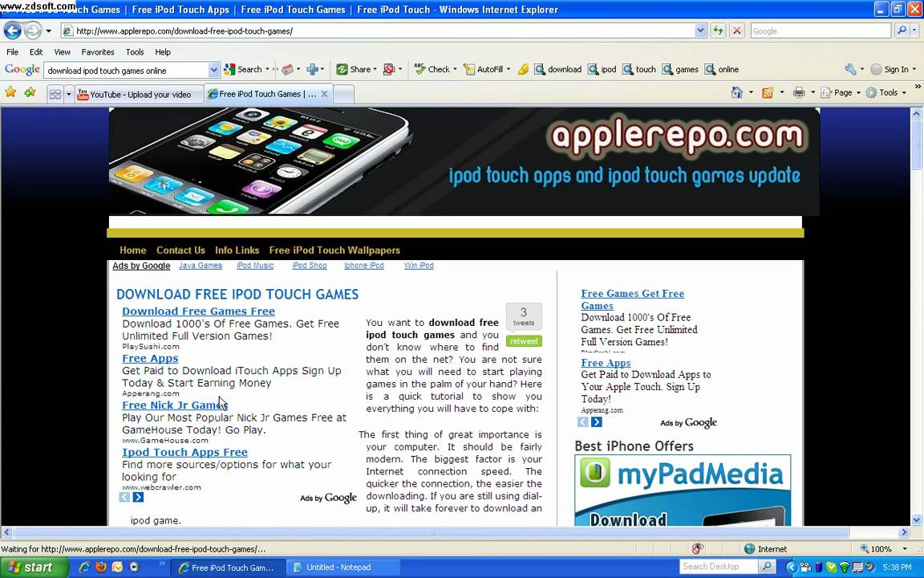Open the address bar history dropdown
Screen dimensions: 924x578
pos(700,31)
